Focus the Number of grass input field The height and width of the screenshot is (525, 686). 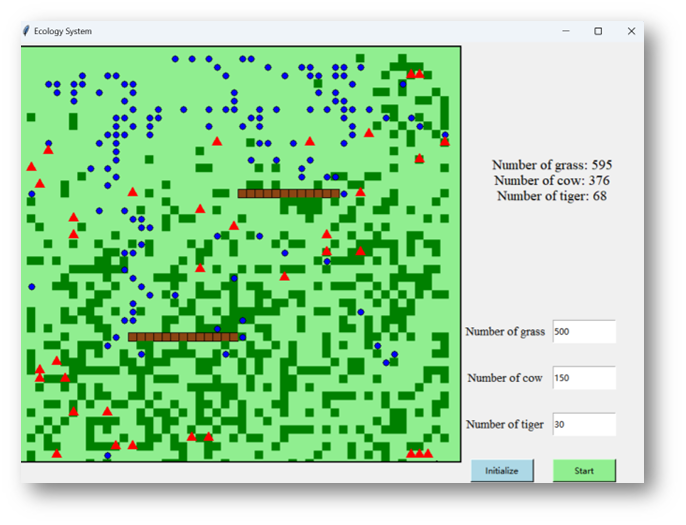(x=584, y=332)
